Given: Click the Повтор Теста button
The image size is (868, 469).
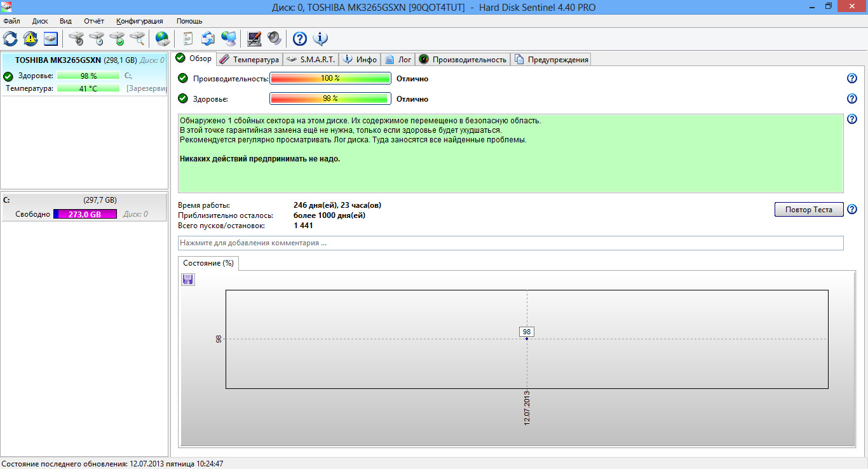Looking at the screenshot, I should click(x=809, y=210).
